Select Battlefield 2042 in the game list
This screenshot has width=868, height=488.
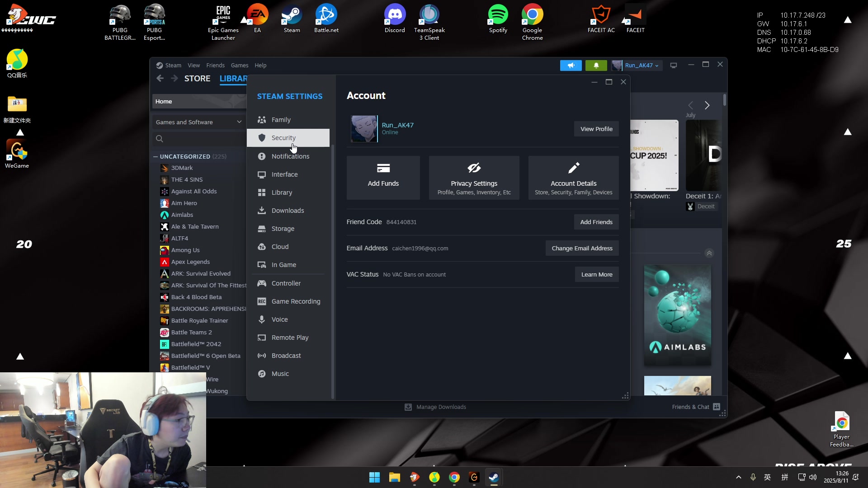point(196,344)
